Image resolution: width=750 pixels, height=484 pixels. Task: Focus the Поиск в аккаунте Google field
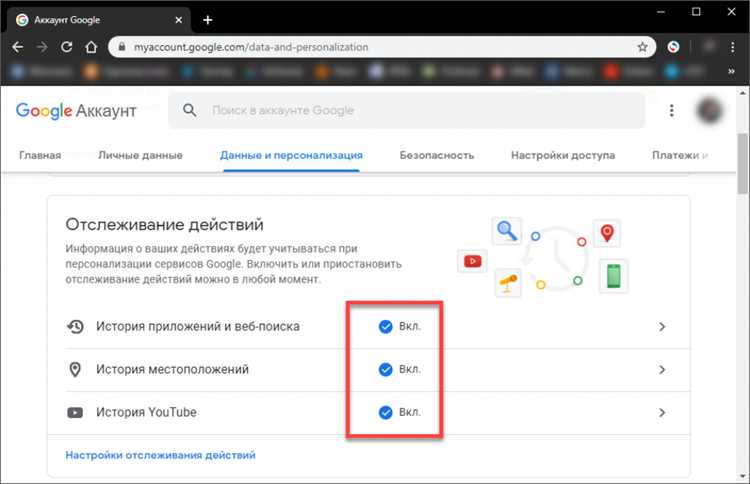[406, 110]
